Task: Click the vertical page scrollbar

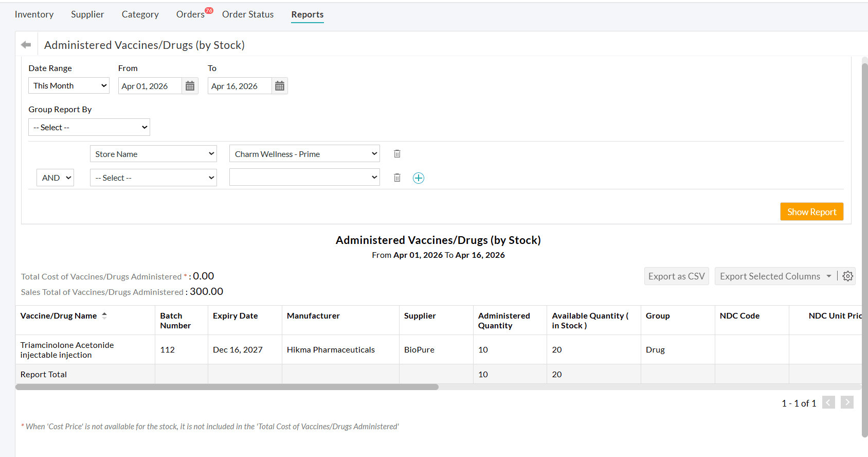Action: (x=864, y=250)
